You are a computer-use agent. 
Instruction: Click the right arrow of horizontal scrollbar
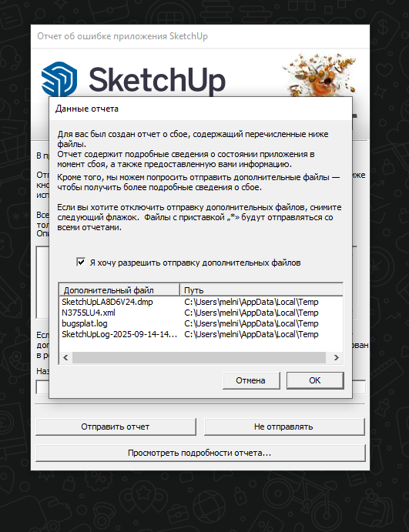[337, 357]
